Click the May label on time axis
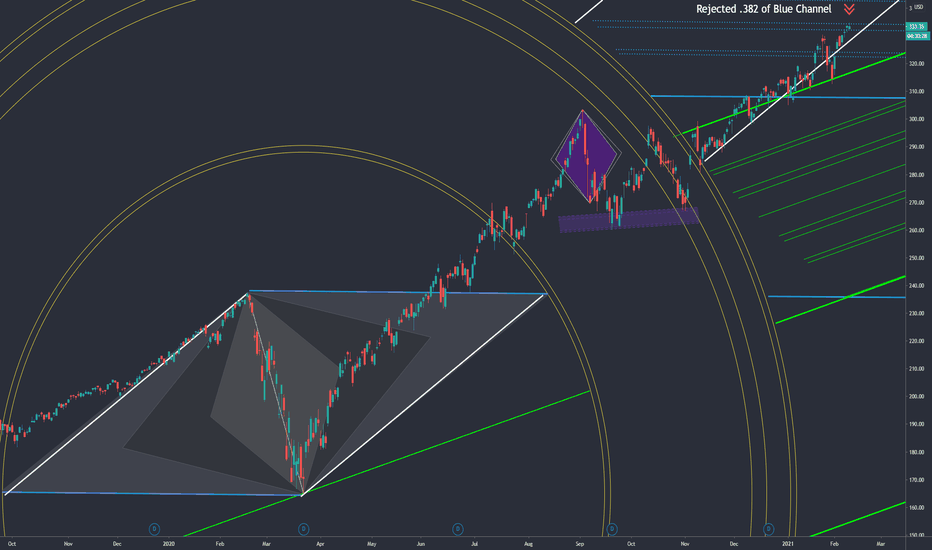Image resolution: width=932 pixels, height=550 pixels. pos(371,543)
